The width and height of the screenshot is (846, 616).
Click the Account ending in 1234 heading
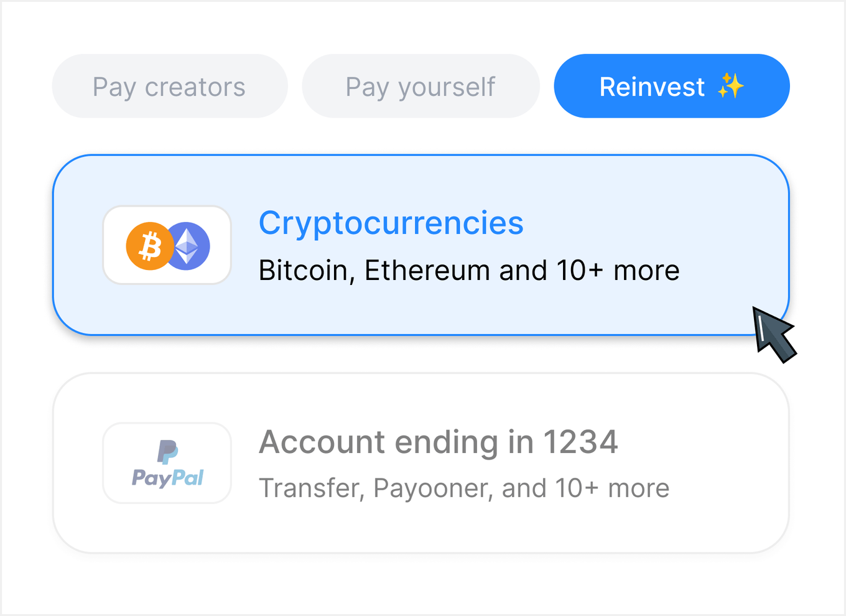point(439,442)
